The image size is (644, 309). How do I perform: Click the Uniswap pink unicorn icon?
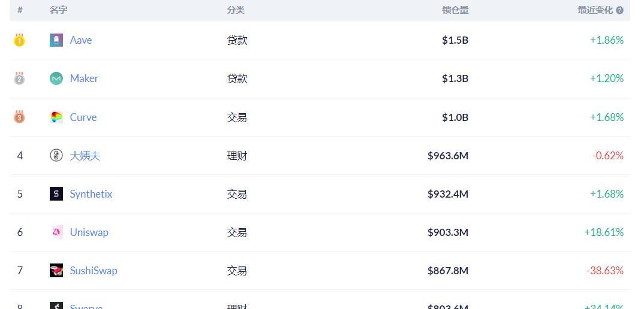point(56,232)
